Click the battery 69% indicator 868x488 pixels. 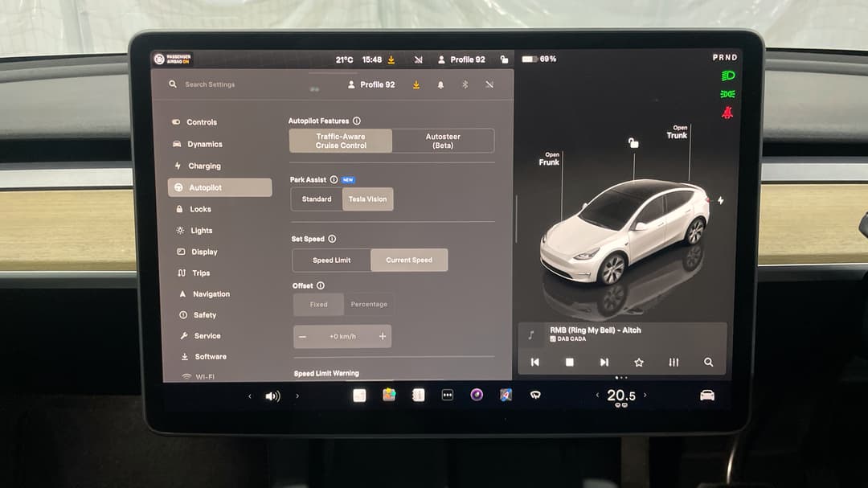pyautogui.click(x=539, y=59)
